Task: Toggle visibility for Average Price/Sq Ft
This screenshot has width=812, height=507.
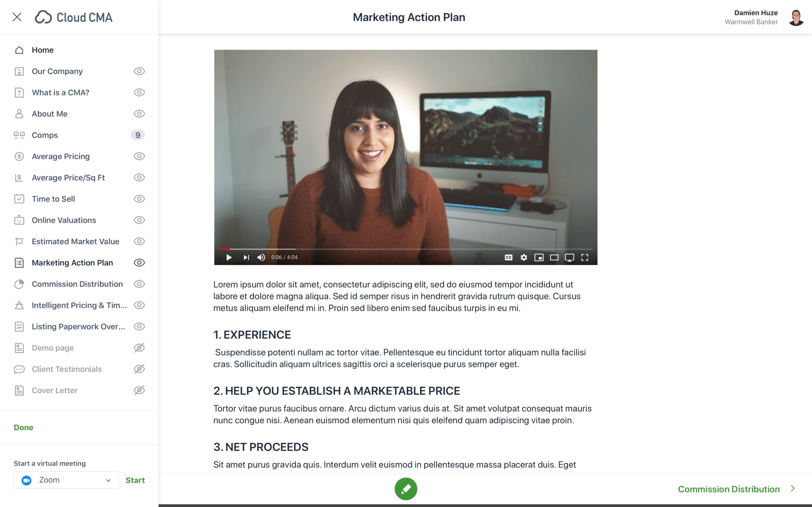Action: click(x=139, y=177)
